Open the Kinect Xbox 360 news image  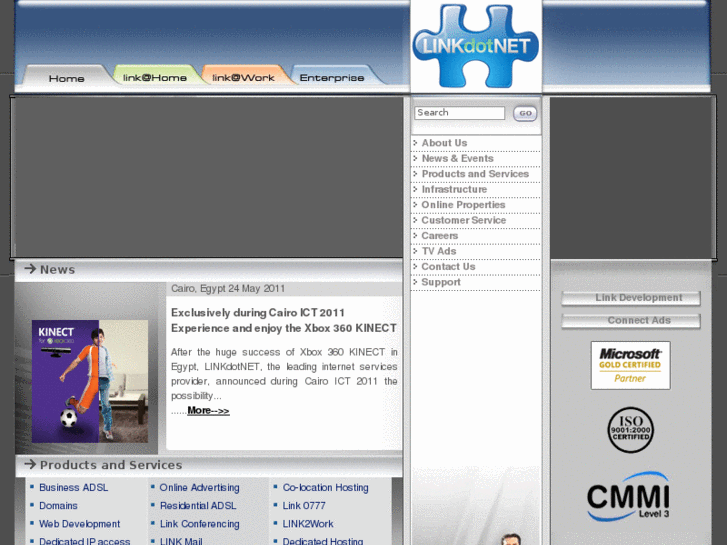point(90,381)
